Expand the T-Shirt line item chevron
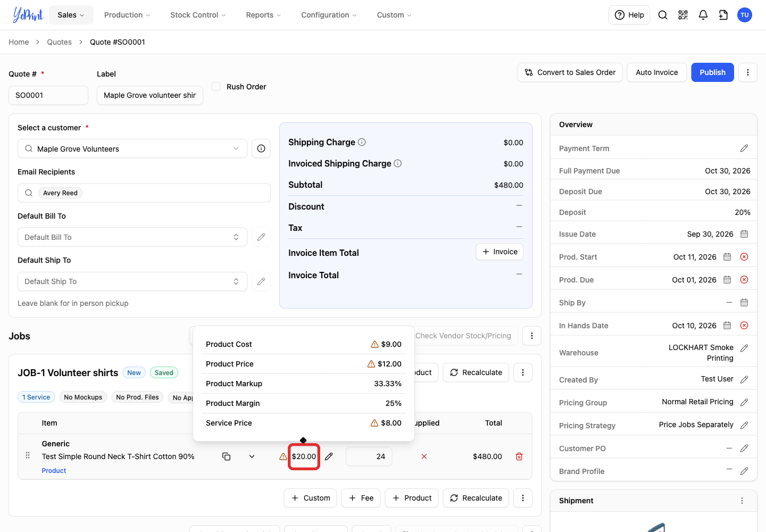Screen dimensions: 766x532 pyautogui.click(x=252, y=456)
